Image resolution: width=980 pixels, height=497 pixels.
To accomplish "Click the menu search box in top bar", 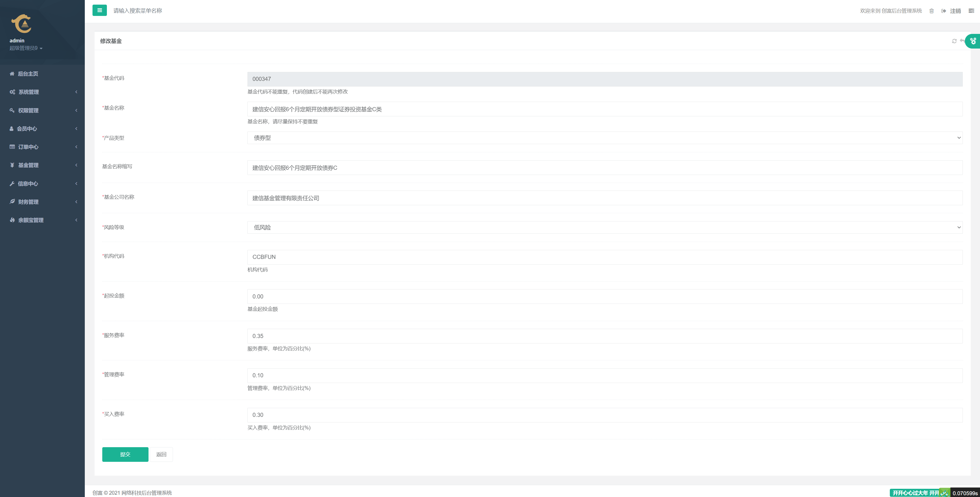I will (138, 11).
